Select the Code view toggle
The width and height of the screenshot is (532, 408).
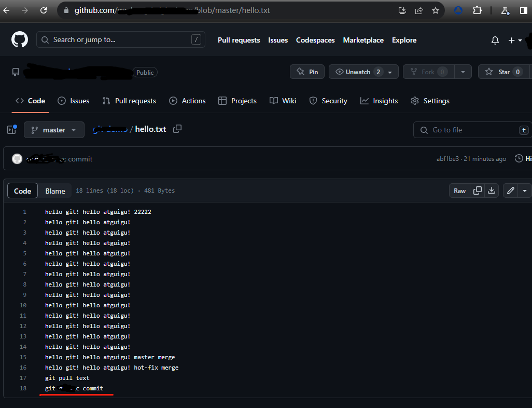click(x=22, y=191)
